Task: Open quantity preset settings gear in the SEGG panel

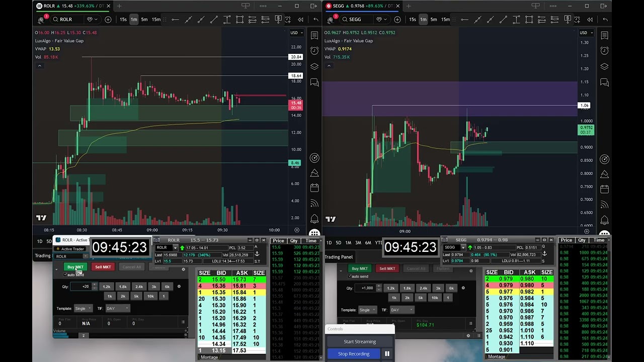Action: point(463,288)
